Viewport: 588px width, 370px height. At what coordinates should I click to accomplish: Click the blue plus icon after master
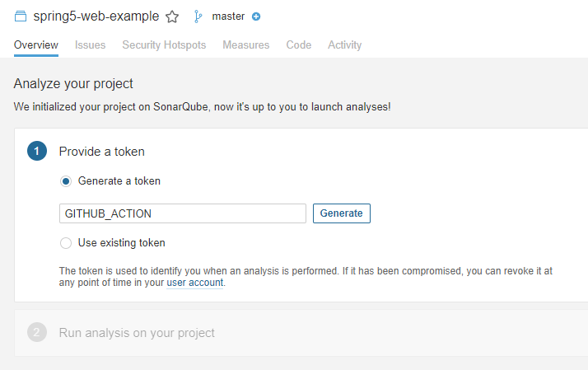pyautogui.click(x=256, y=16)
